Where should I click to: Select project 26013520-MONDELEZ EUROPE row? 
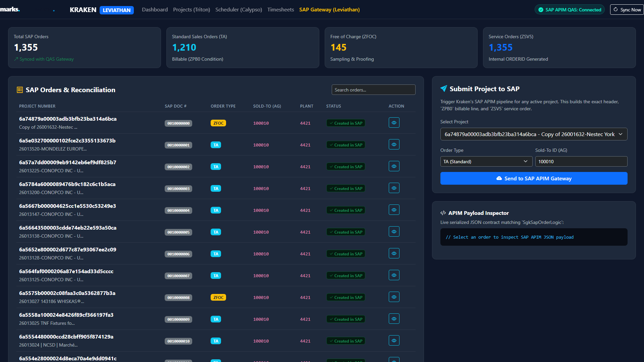point(216,144)
